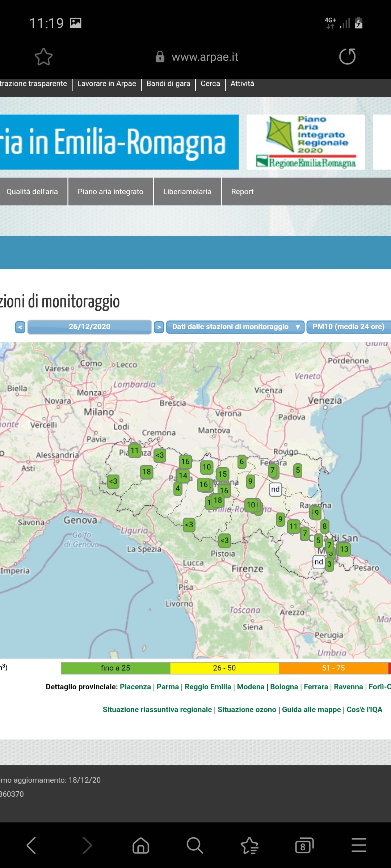The height and width of the screenshot is (868, 391).
Task: Go forward with the browser forward arrow
Action: [x=87, y=845]
